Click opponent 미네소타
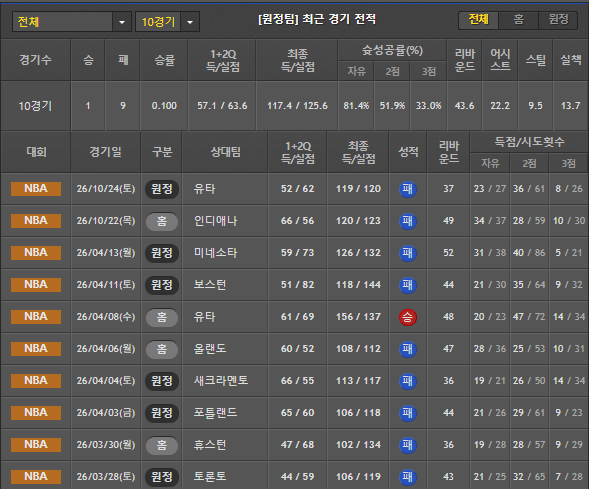 pos(216,252)
